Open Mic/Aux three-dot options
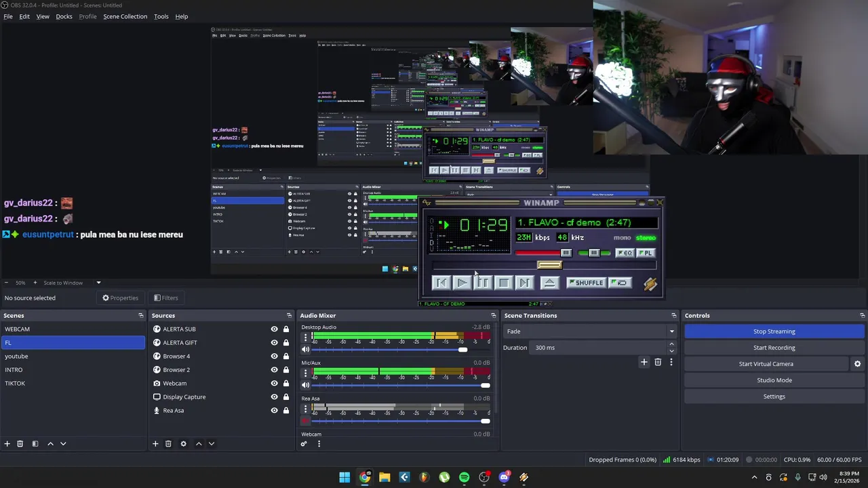 (x=305, y=373)
